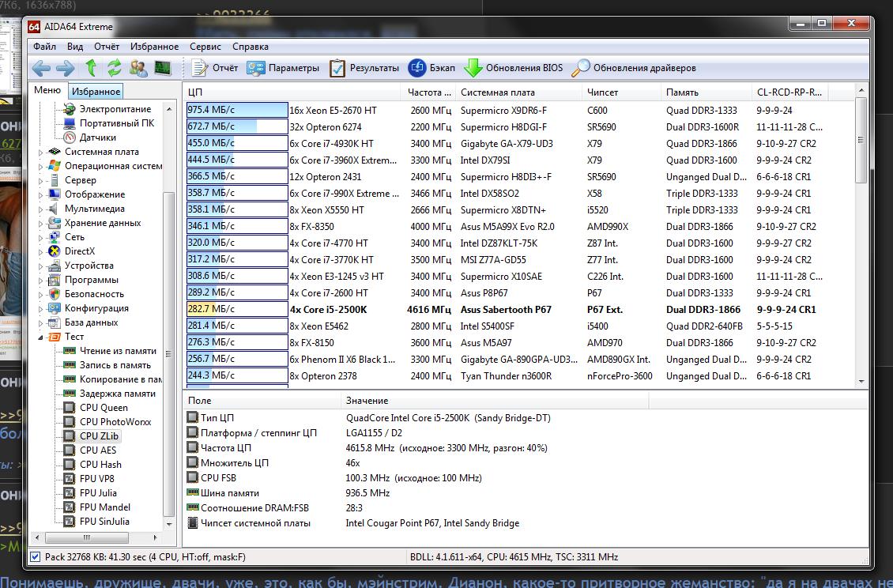Click the Back navigation arrow
893x588 pixels.
[41, 69]
